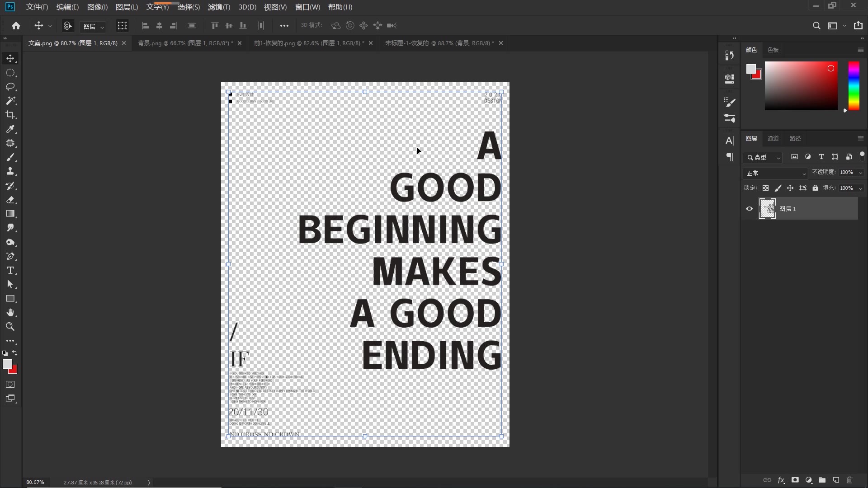Image resolution: width=868 pixels, height=488 pixels.
Task: Activate the Horizontal Type tool
Action: click(10, 271)
